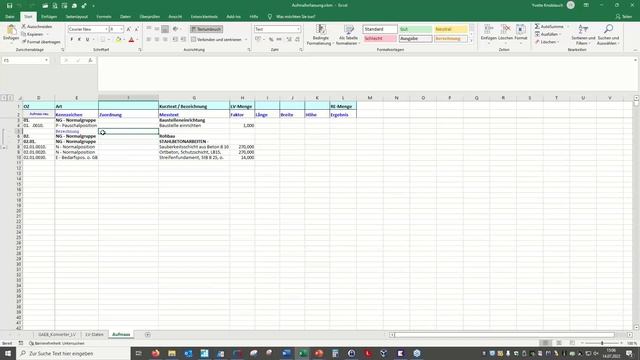
Task: Toggle center horizontal alignment
Action: pos(157,40)
